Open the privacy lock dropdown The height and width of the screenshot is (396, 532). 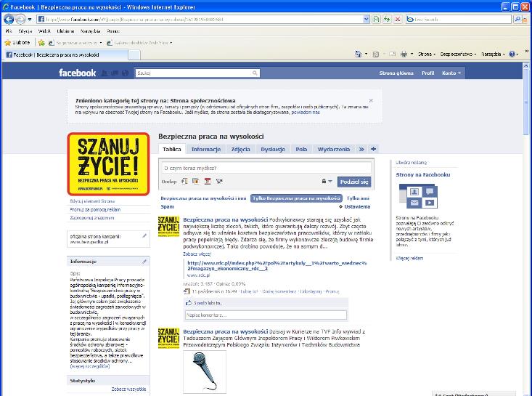click(327, 182)
